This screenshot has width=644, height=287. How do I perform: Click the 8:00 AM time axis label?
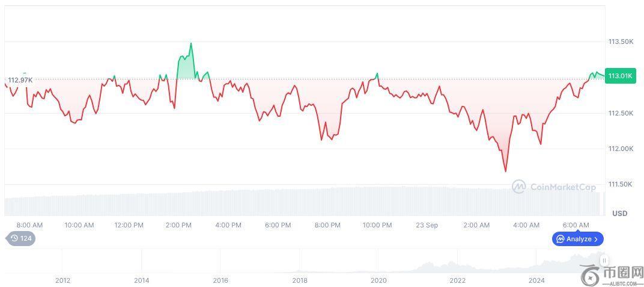[29, 225]
